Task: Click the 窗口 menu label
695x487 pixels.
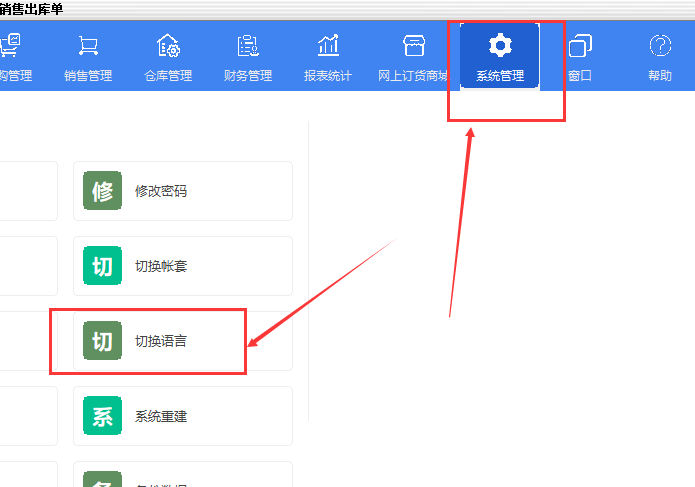Action: tap(580, 76)
